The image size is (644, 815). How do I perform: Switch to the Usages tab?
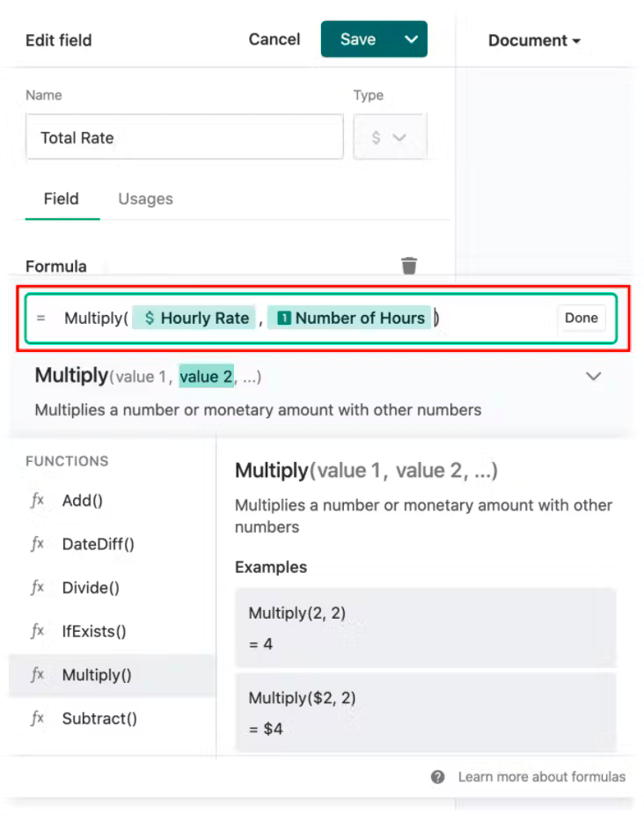tap(144, 199)
